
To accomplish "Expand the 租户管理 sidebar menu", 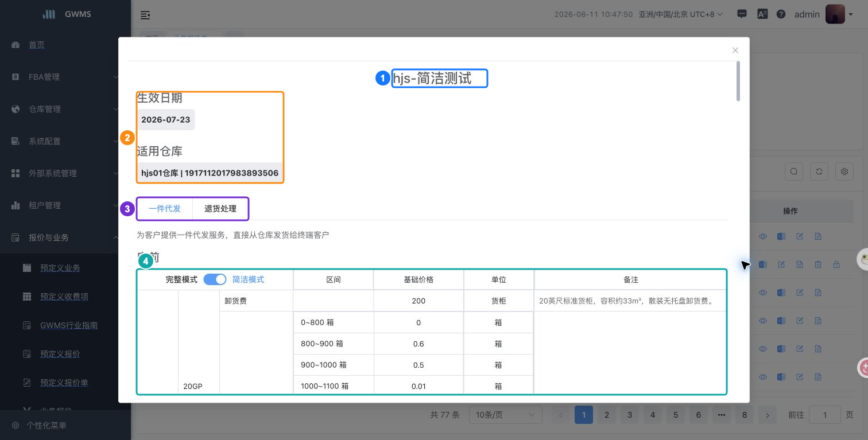I will (65, 205).
